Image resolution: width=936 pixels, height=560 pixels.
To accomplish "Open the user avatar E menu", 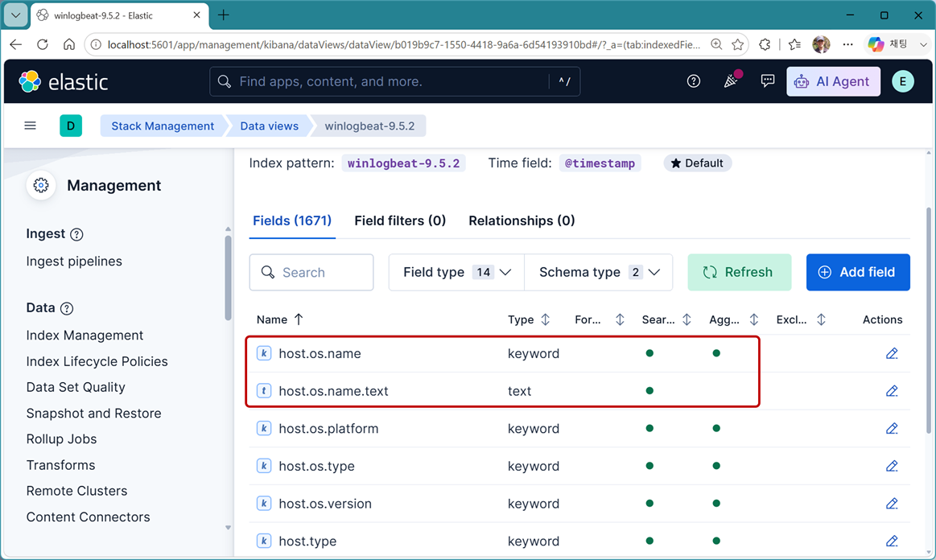I will pyautogui.click(x=902, y=81).
